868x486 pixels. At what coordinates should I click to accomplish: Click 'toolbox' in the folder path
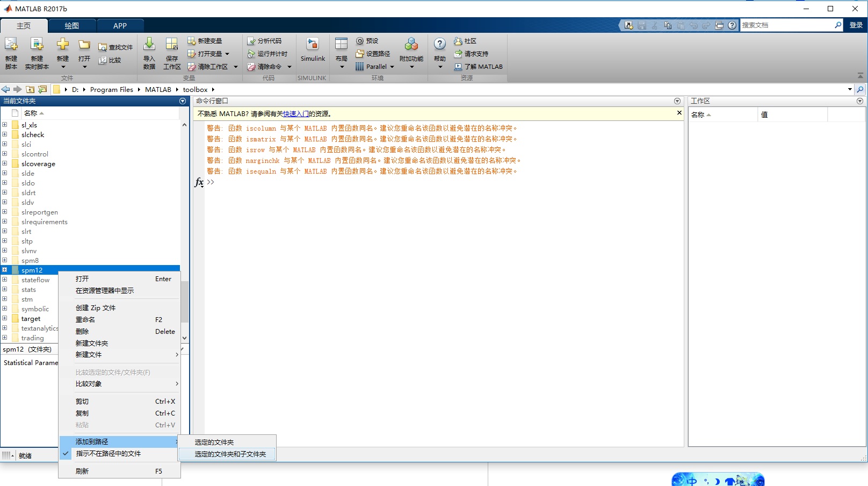195,90
